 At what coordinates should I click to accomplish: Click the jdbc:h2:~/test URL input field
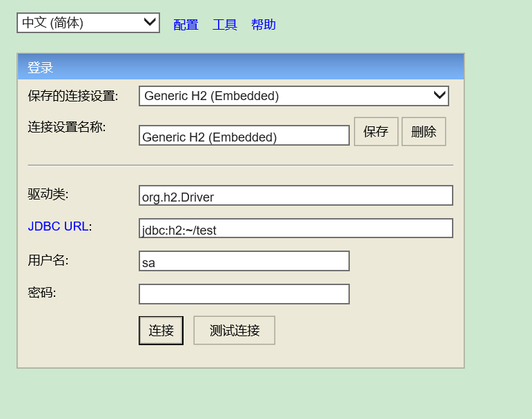click(x=296, y=228)
